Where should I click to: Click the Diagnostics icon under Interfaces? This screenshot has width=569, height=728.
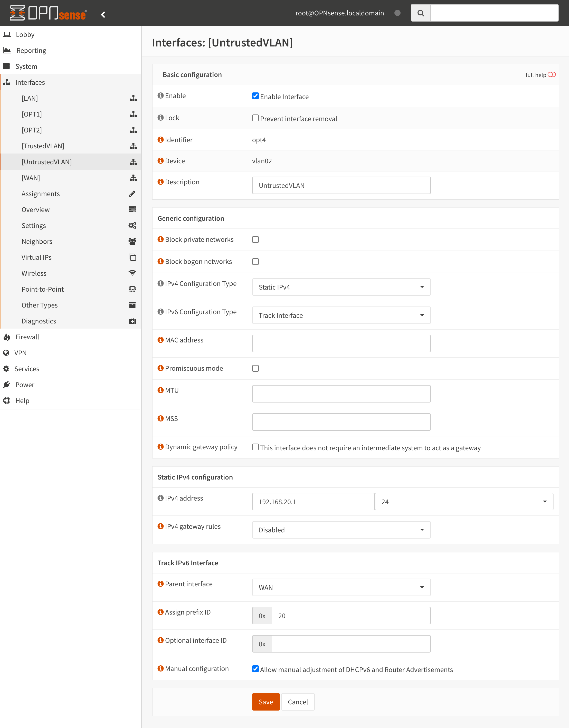132,321
